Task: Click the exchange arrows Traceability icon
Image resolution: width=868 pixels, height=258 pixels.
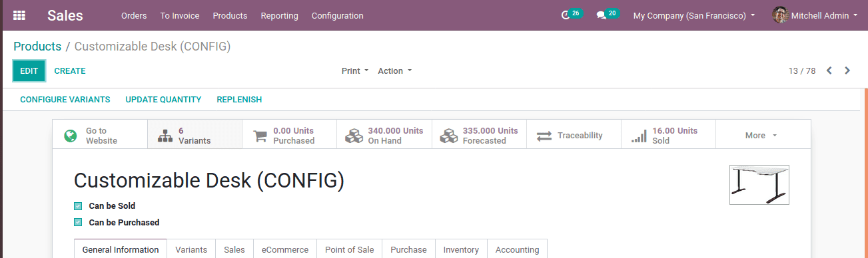Action: [544, 136]
